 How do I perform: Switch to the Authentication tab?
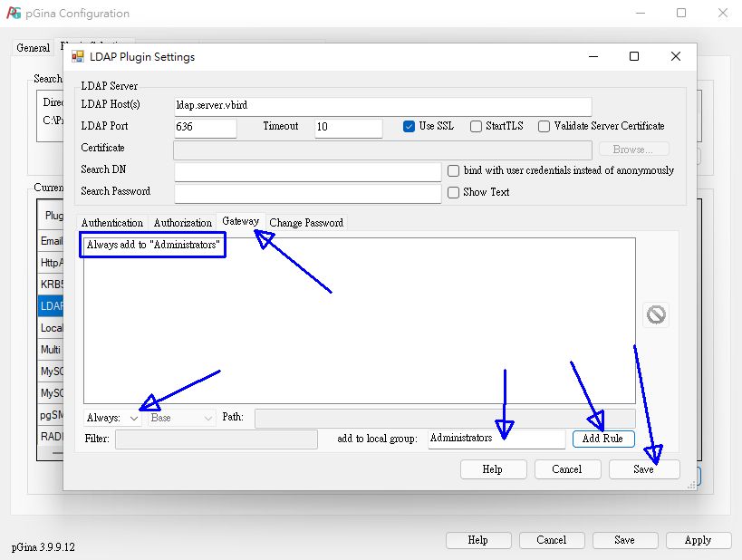pos(111,222)
